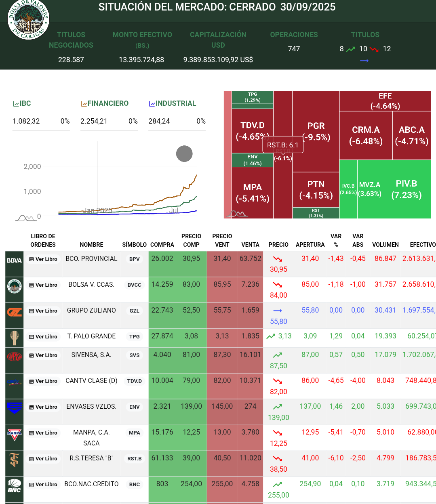
Task: Open Ver Libro for BCO. PROVINCIAL
Action: 43,259
